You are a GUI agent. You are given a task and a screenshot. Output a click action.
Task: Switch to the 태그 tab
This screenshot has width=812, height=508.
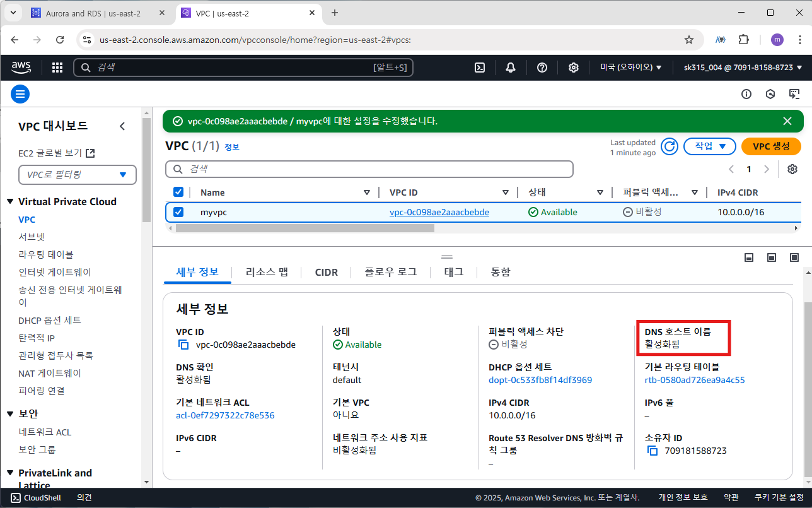(454, 272)
